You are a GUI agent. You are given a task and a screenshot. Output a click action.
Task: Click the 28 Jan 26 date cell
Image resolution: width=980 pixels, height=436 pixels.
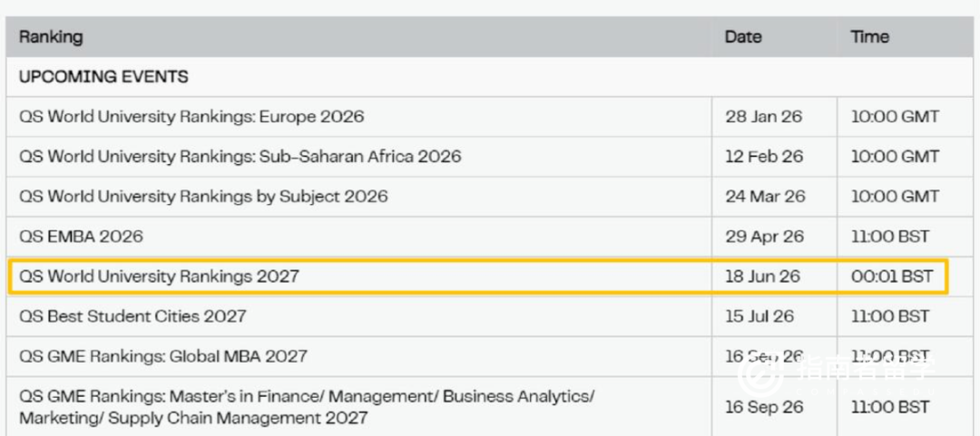pyautogui.click(x=763, y=117)
